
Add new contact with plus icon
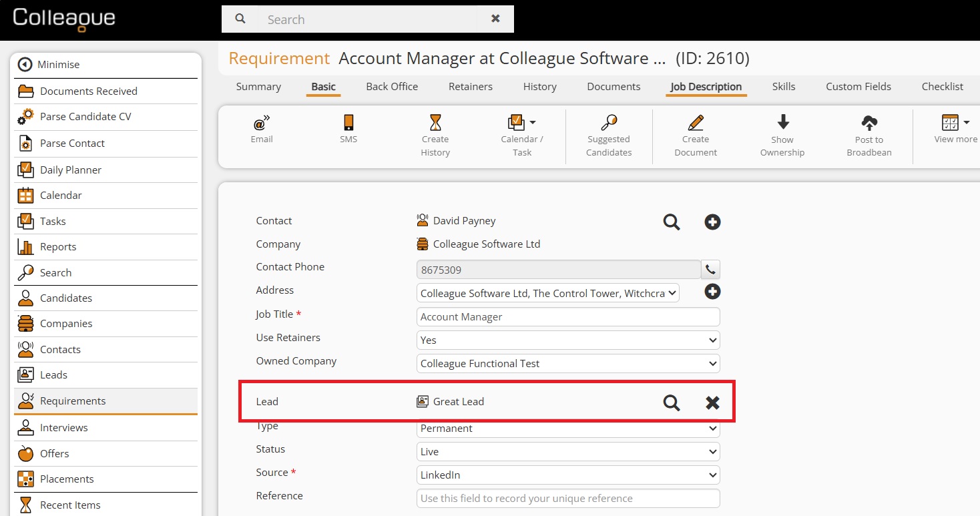(x=712, y=222)
